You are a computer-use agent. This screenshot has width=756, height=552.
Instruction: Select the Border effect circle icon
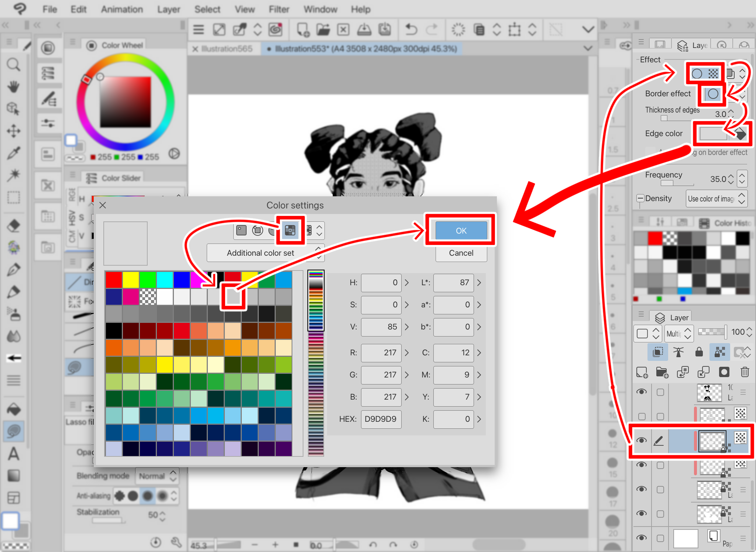coord(713,94)
